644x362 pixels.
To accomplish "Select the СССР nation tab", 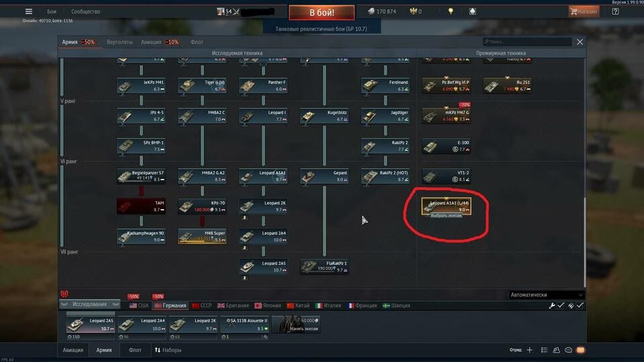I will pyautogui.click(x=202, y=306).
